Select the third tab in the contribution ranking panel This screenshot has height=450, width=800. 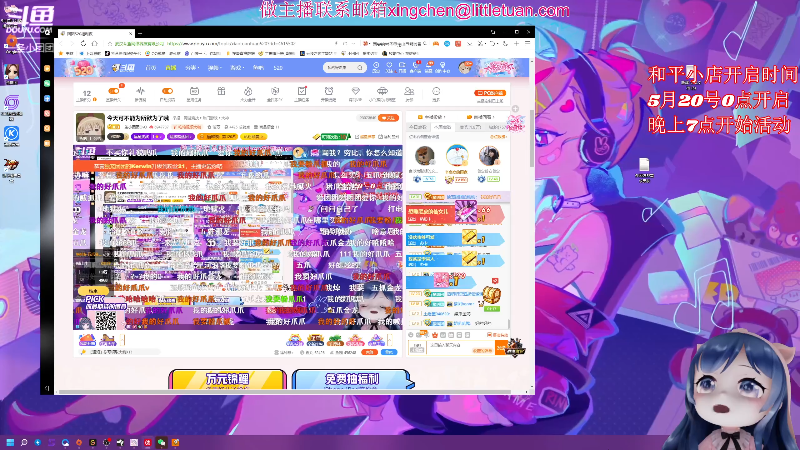pyautogui.click(x=469, y=127)
